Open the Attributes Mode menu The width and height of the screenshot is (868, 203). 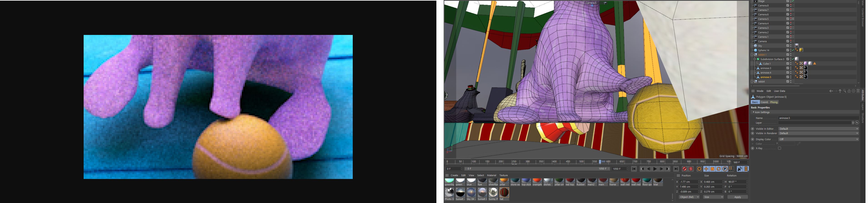tap(760, 91)
